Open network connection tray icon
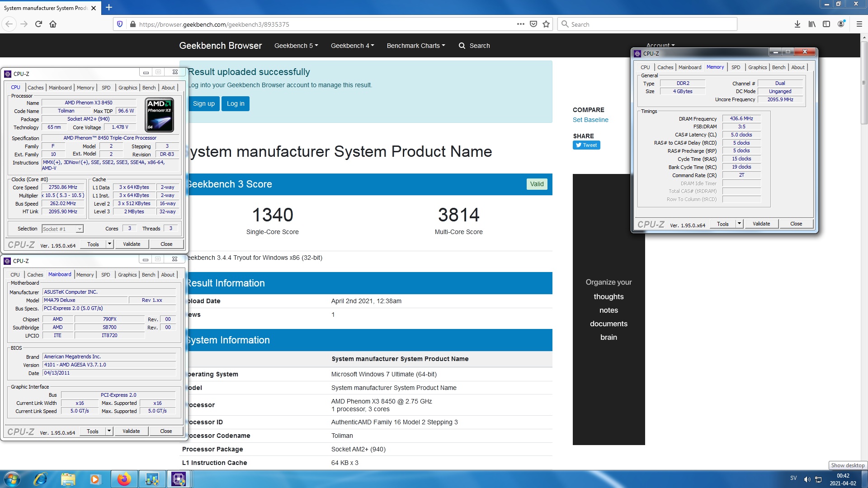 pos(818,479)
